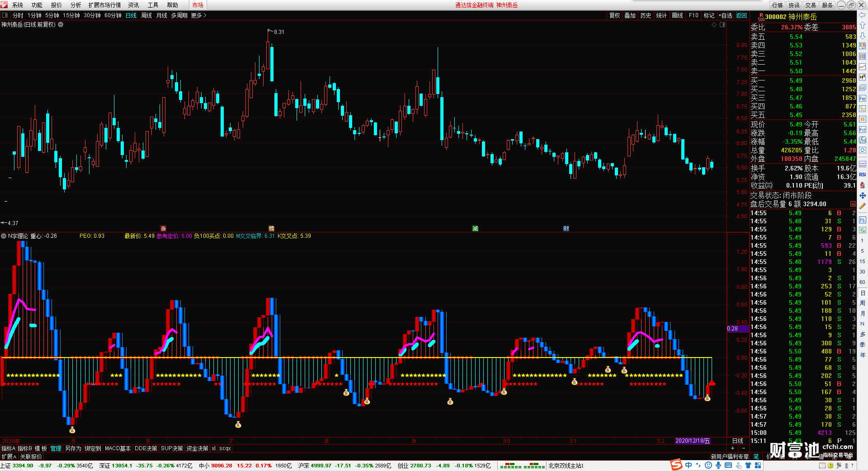This screenshot has height=471, width=868.
Task: Select 1-minute period in right sidebar
Action: pyautogui.click(x=863, y=240)
